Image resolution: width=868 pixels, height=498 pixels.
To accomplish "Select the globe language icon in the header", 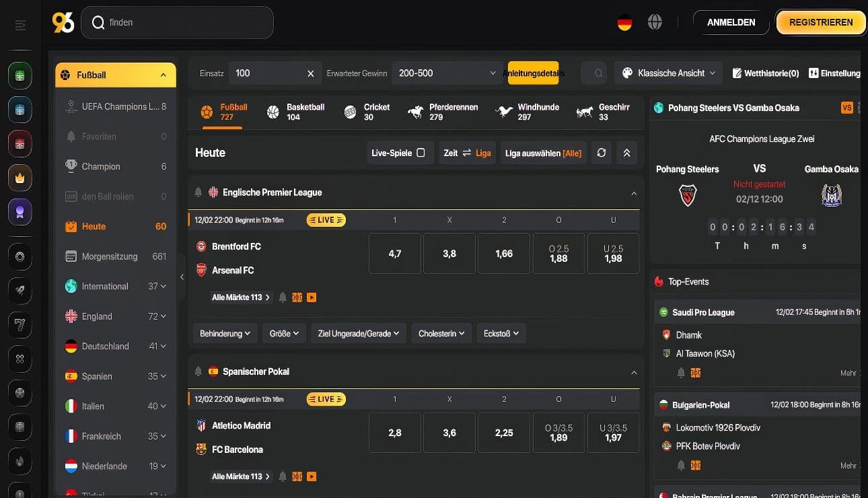I will pyautogui.click(x=654, y=22).
